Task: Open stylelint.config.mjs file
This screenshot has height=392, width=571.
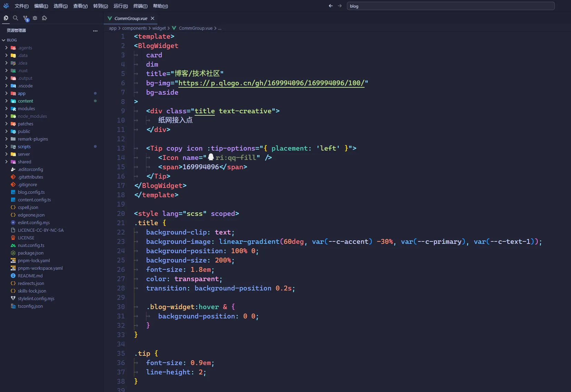Action: pos(36,298)
